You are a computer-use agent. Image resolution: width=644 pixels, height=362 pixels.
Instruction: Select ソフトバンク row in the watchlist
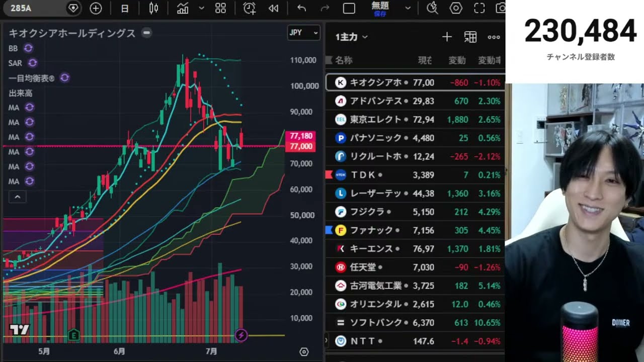coord(416,323)
